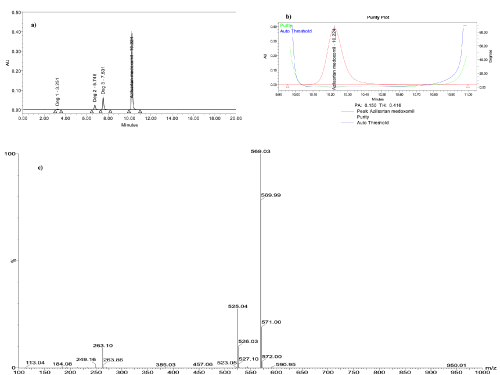Viewport: 500px width, 375px height.
Task: Click the '523.05' mass peak label
Action: pyautogui.click(x=227, y=363)
